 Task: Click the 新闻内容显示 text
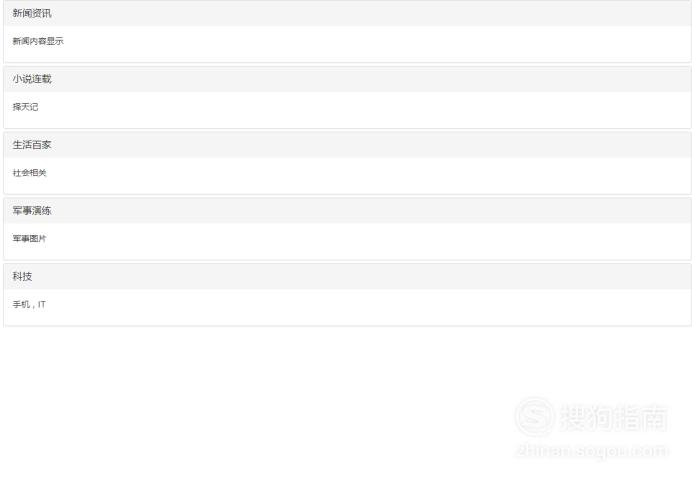38,41
